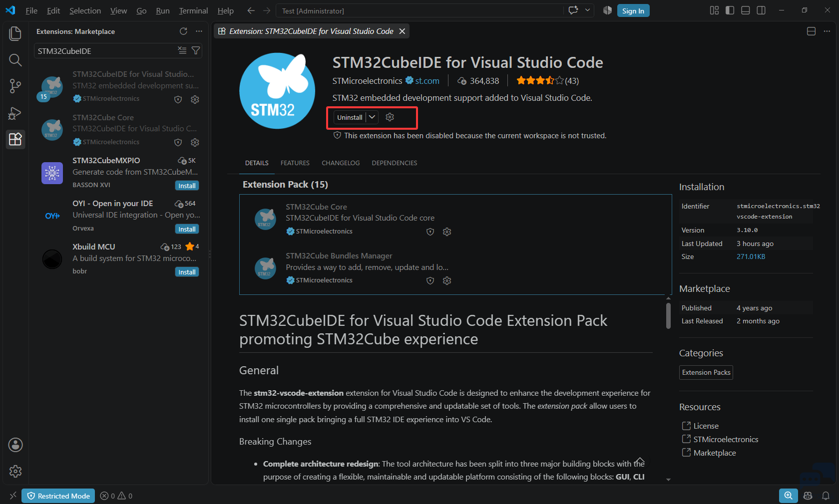The image size is (839, 504).
Task: Close the Extension: STM32CubeIDE editor tab
Action: point(402,31)
